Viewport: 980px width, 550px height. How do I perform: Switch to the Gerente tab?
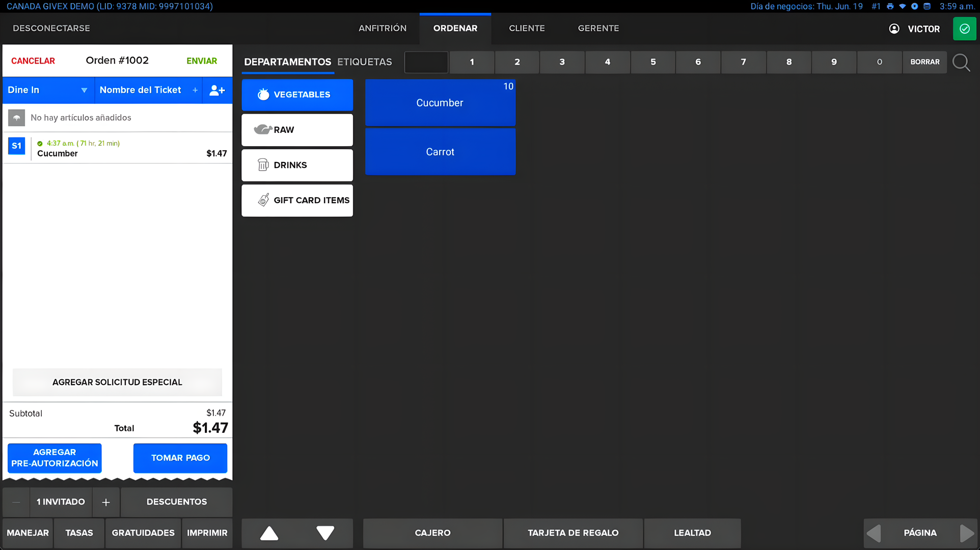click(598, 29)
